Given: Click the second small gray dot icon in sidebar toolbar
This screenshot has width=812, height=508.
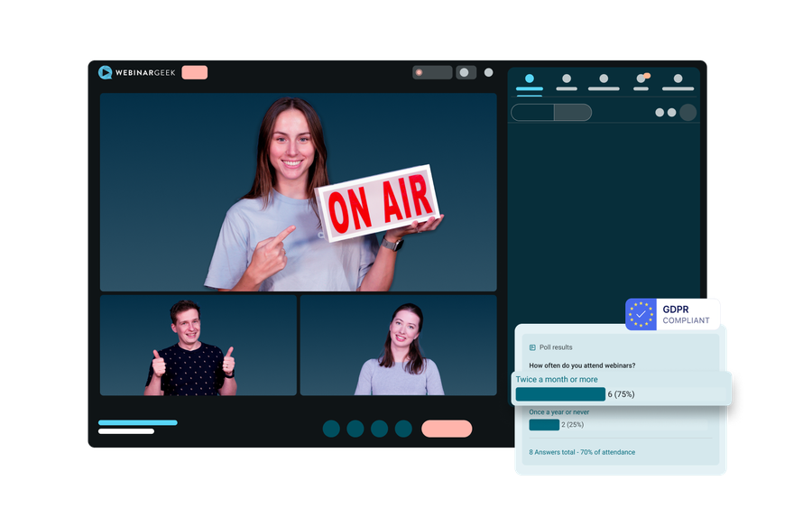Looking at the screenshot, I should (671, 113).
